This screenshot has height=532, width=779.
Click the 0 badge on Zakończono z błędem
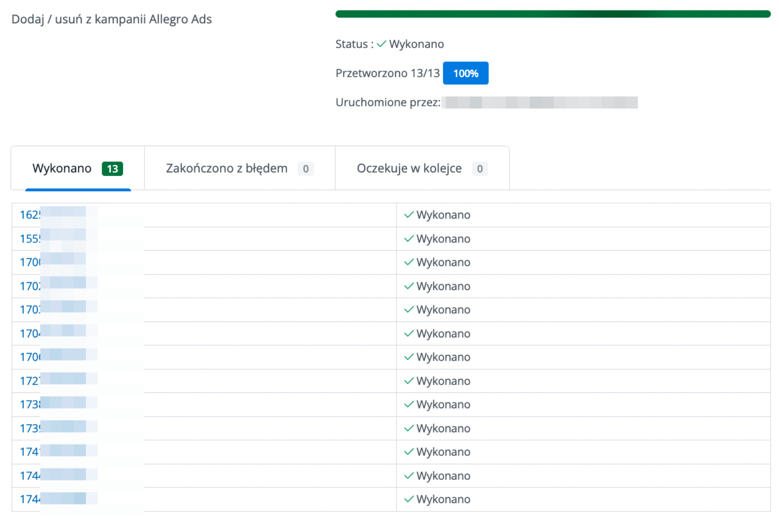coord(305,169)
